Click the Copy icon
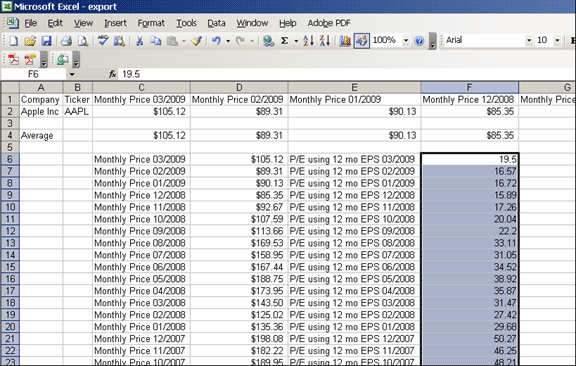The width and height of the screenshot is (576, 366). point(156,40)
